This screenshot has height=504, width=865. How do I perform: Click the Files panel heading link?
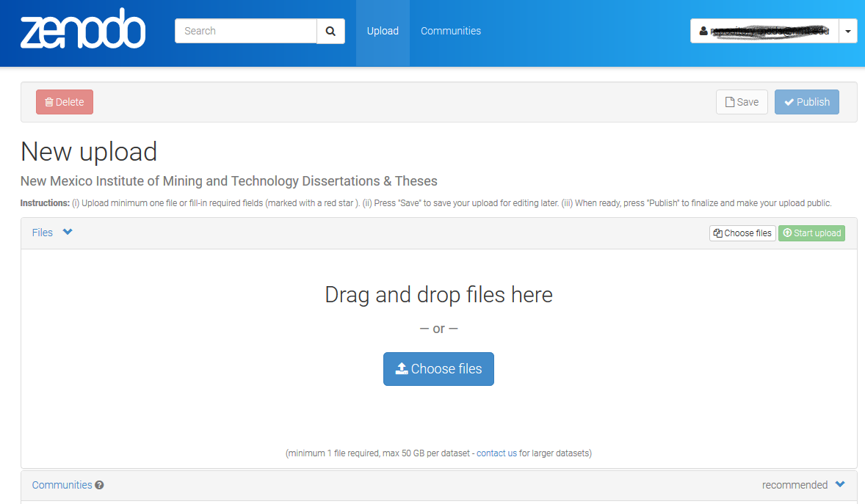pyautogui.click(x=43, y=233)
